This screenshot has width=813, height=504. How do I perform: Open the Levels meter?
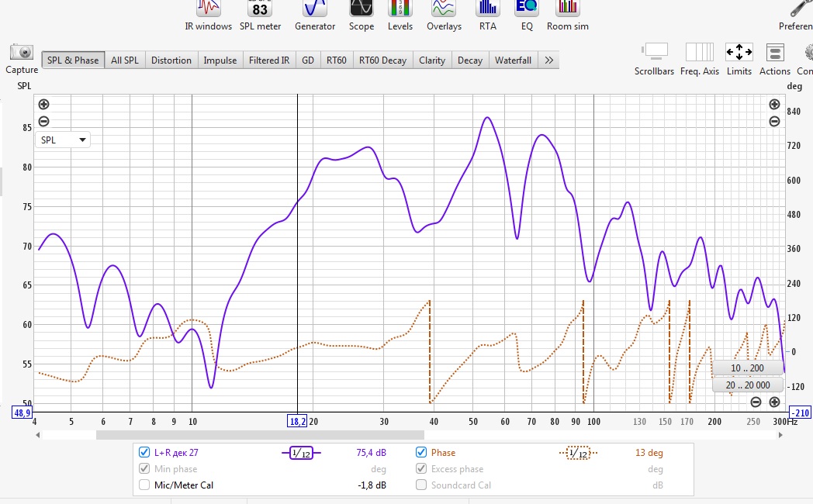pyautogui.click(x=400, y=16)
